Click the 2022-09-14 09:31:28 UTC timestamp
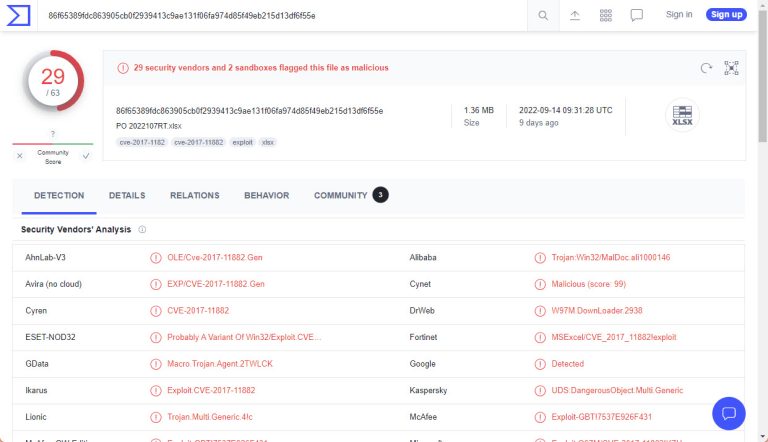This screenshot has width=768, height=442. tap(566, 110)
